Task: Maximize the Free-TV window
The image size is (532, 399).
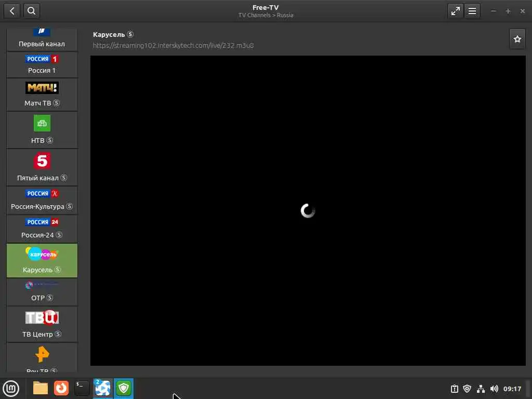Action: [x=508, y=11]
